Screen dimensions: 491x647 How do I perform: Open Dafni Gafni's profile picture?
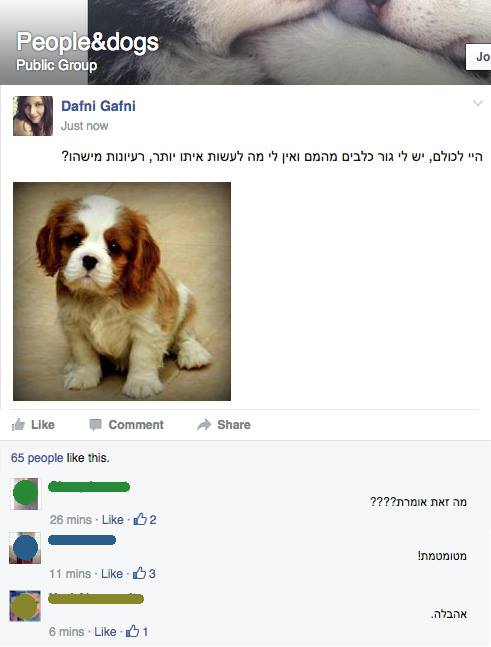point(33,116)
